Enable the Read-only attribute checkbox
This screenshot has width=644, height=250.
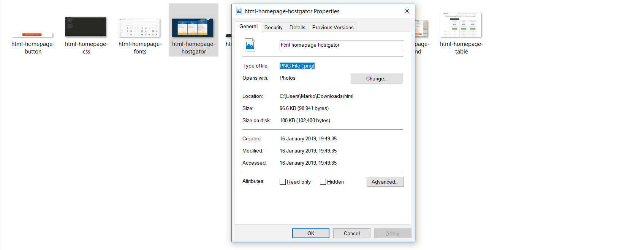click(283, 182)
